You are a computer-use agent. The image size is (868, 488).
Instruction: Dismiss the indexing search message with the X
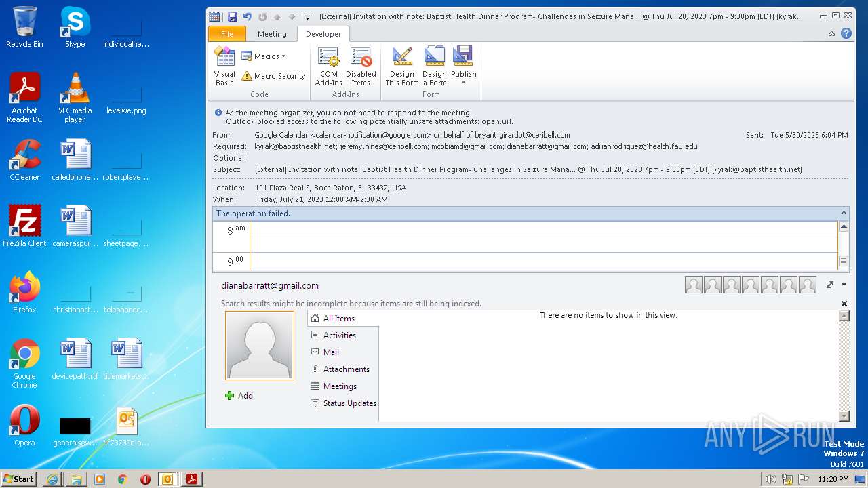point(844,304)
